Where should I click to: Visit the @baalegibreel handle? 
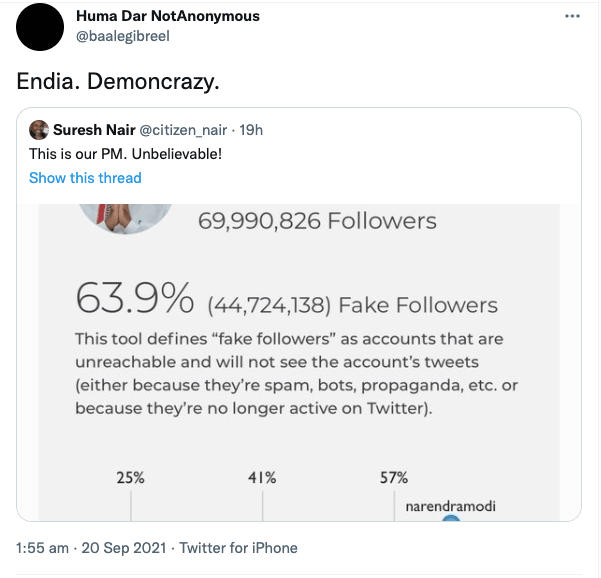[x=122, y=35]
